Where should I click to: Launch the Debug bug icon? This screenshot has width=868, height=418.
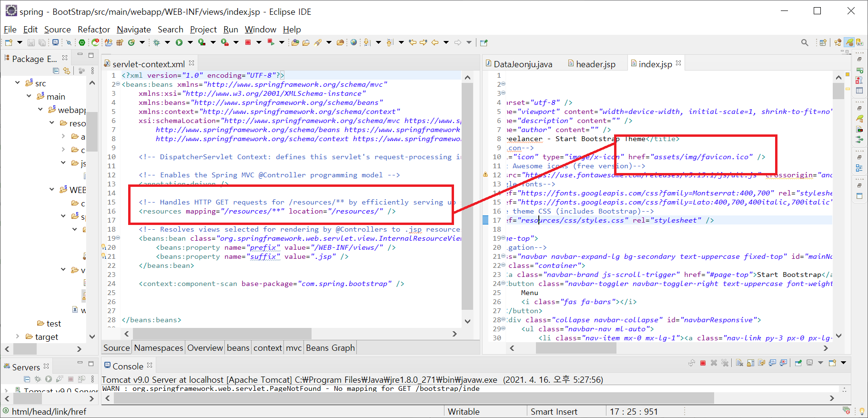[x=156, y=42]
